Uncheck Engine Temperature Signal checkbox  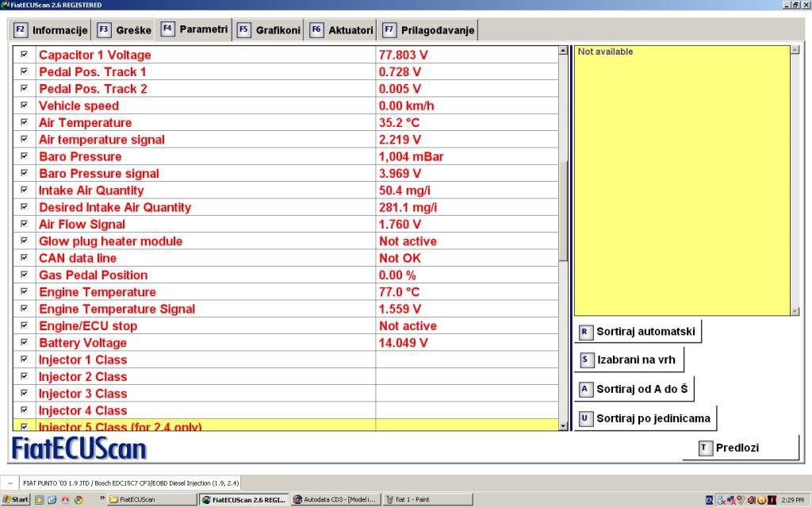pos(24,308)
